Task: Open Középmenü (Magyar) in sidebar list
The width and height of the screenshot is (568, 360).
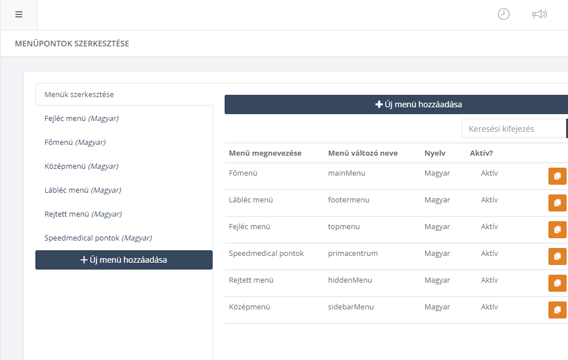Action: pos(82,166)
